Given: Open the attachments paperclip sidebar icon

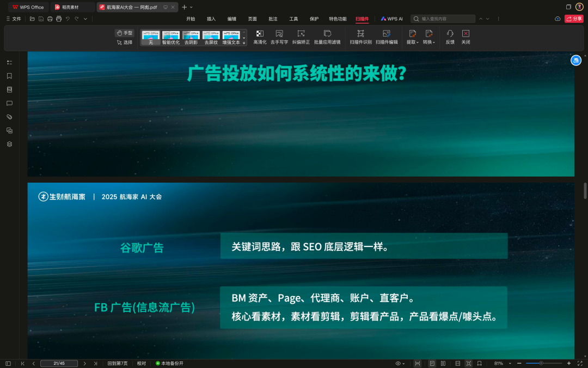Looking at the screenshot, I should pos(9,117).
